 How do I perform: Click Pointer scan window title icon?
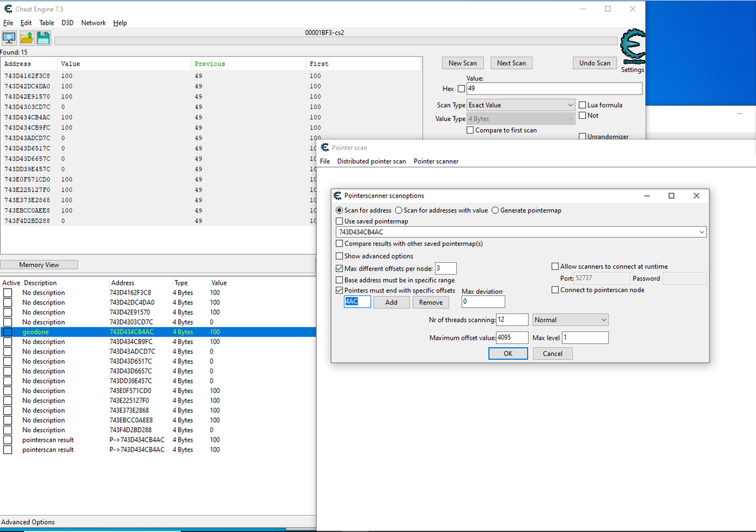coord(325,147)
